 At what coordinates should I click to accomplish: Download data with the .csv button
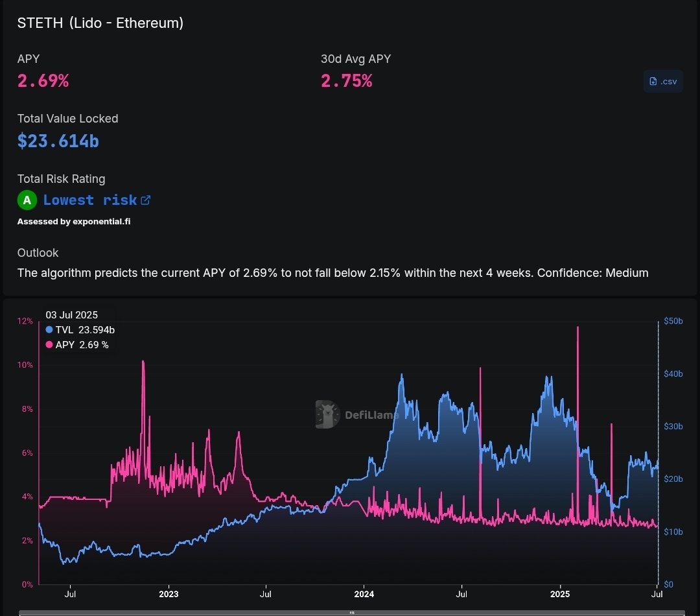[x=663, y=81]
